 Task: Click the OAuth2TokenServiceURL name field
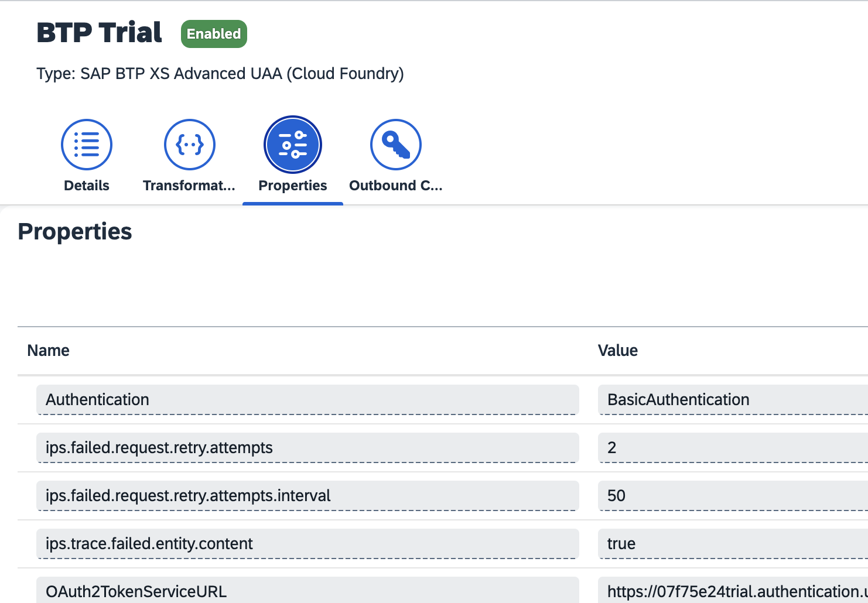tap(307, 590)
